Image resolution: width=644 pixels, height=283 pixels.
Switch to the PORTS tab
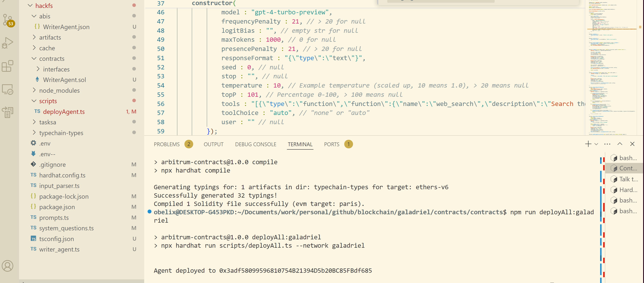[331, 144]
